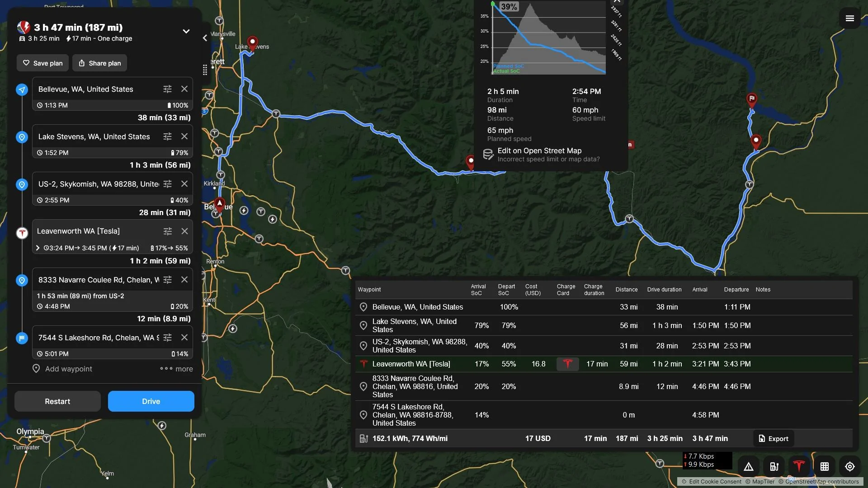
Task: Open settings sliders for US-2 Skykomish waypoint
Action: coord(167,184)
